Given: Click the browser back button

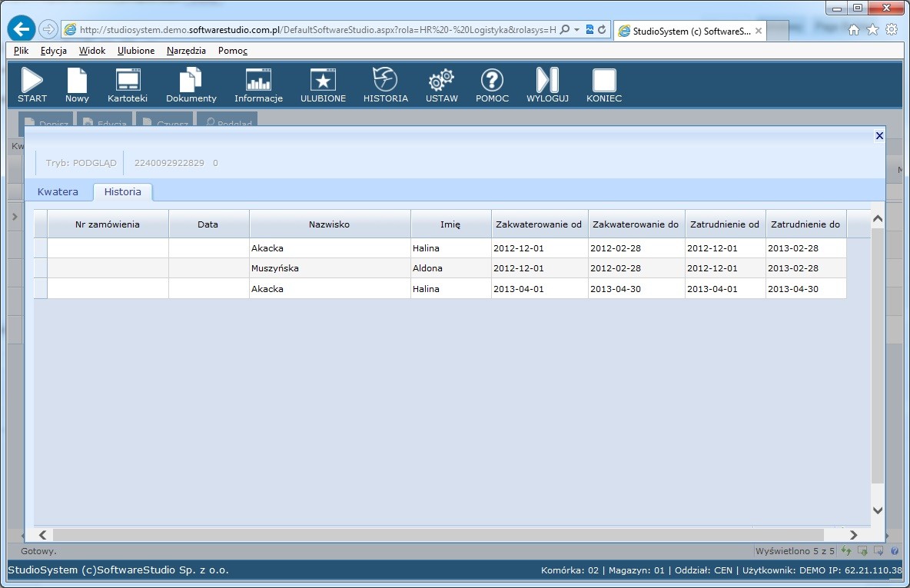Looking at the screenshot, I should click(21, 29).
